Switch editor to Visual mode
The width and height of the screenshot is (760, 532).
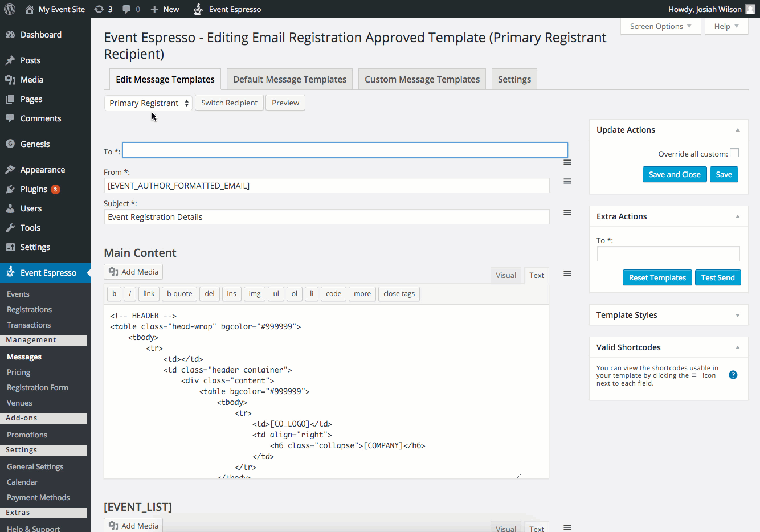(505, 275)
